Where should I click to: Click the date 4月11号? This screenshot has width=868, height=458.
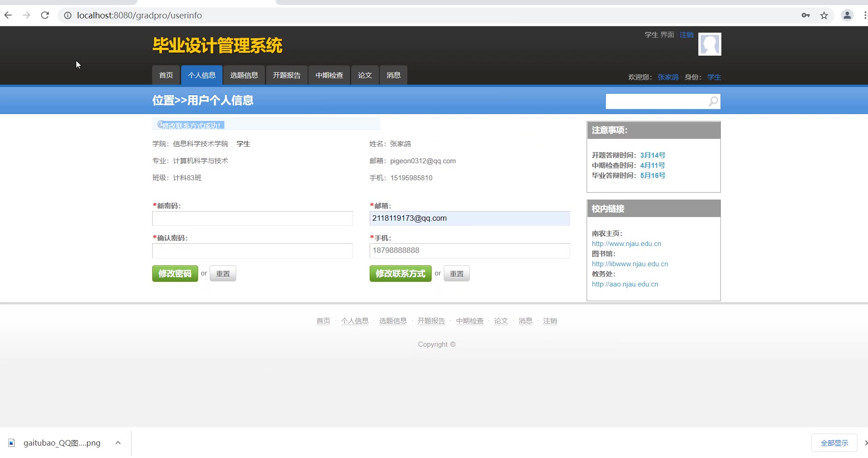pos(653,166)
